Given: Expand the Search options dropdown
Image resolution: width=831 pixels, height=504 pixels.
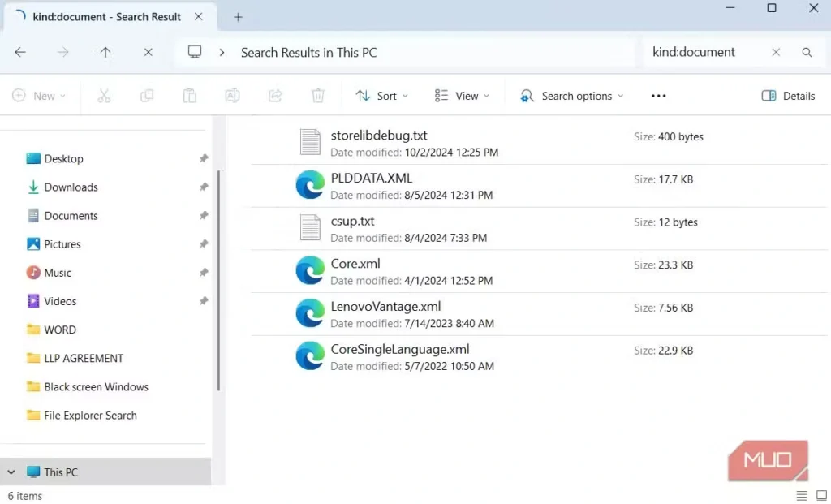Looking at the screenshot, I should tap(572, 96).
